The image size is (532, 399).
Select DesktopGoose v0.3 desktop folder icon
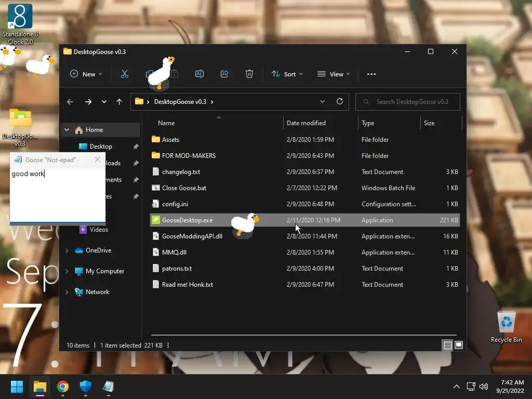[20, 127]
